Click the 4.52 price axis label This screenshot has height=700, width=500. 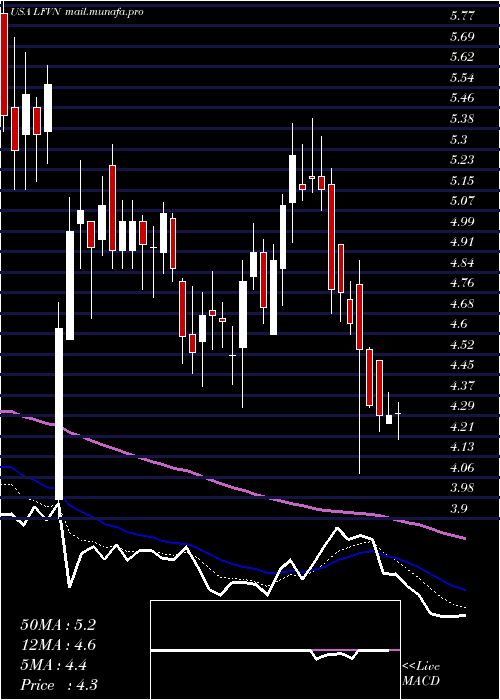coord(462,345)
